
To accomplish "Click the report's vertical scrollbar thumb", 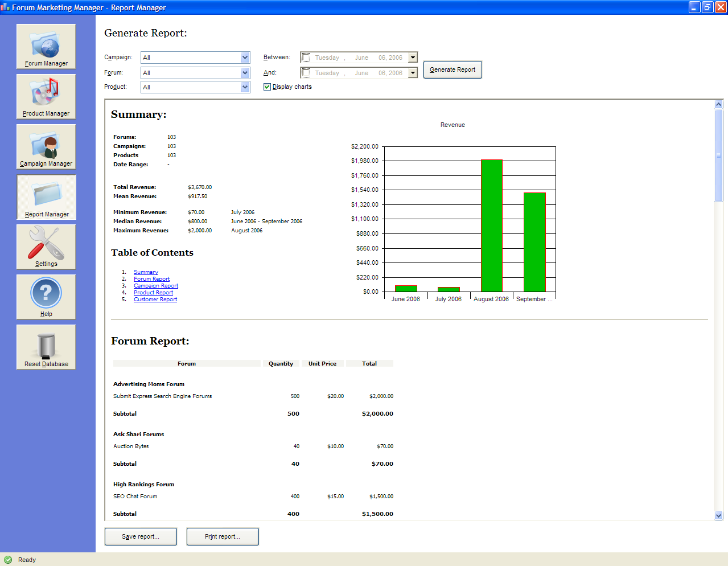I will pyautogui.click(x=718, y=155).
